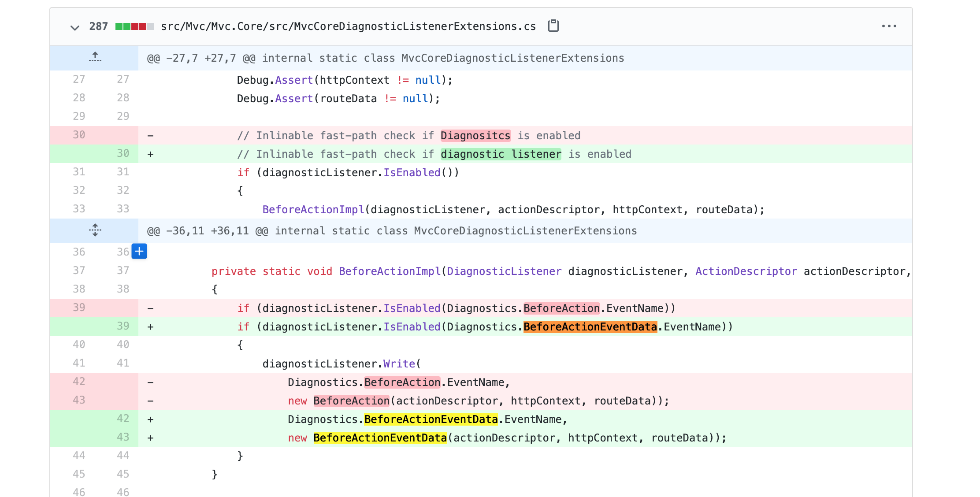Select added line number 43
This screenshot has height=497, width=980.
tap(123, 437)
